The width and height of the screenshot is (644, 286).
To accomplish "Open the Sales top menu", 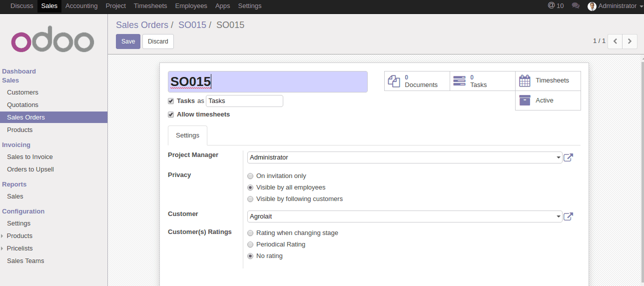I will coord(49,6).
